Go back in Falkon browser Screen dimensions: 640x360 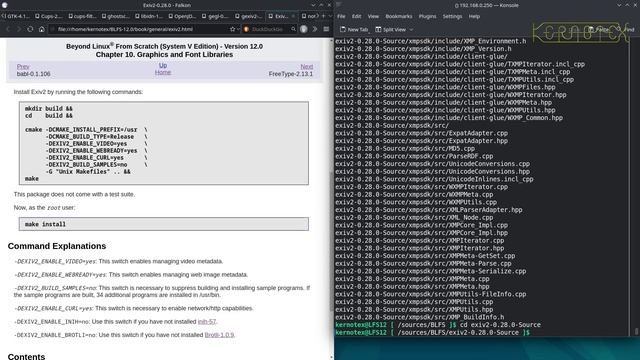[x=8, y=29]
